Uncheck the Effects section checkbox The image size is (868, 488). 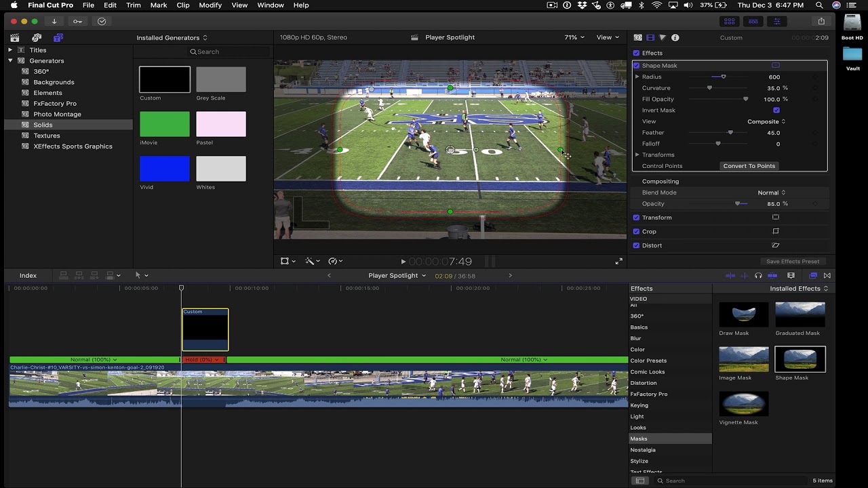point(636,53)
